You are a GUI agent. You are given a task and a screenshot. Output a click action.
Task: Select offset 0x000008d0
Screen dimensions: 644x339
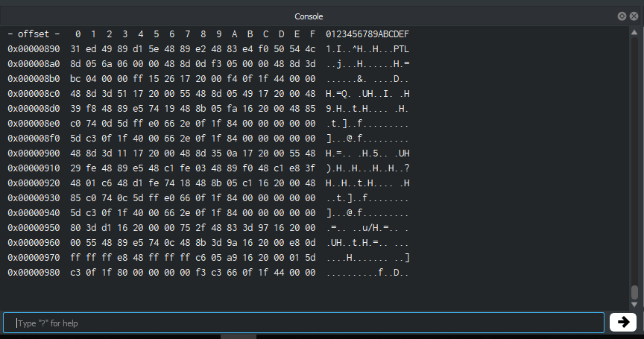pyautogui.click(x=34, y=109)
